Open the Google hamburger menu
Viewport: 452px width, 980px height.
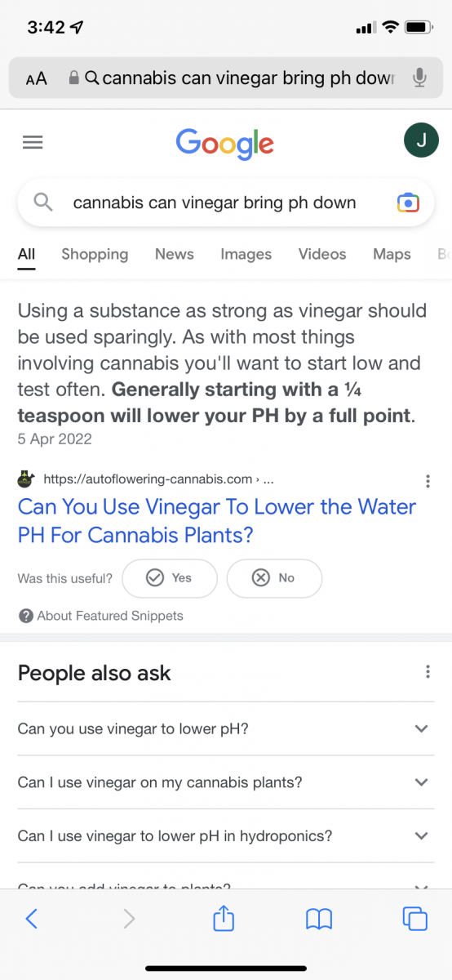pyautogui.click(x=33, y=142)
